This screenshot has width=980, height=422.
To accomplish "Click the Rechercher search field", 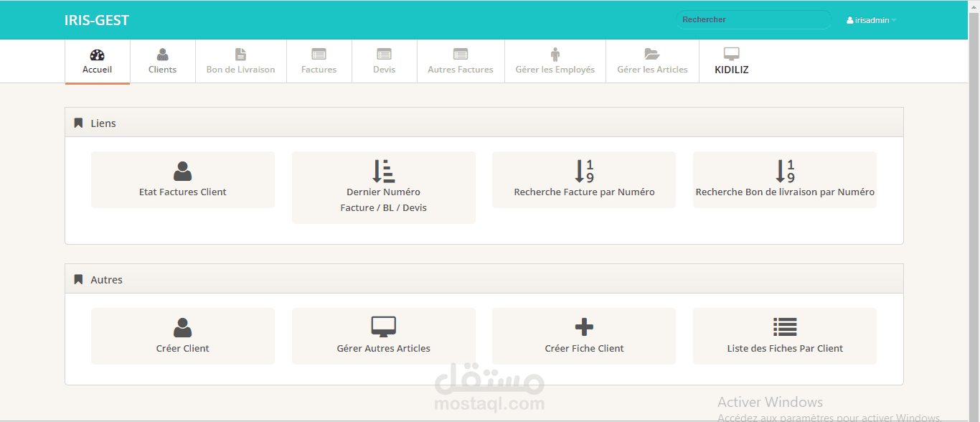I will point(753,19).
